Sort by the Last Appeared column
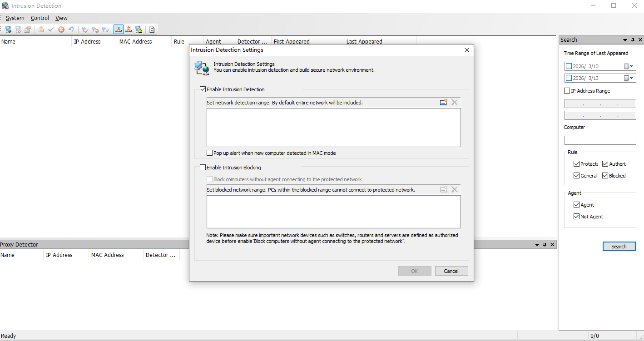 click(x=381, y=42)
